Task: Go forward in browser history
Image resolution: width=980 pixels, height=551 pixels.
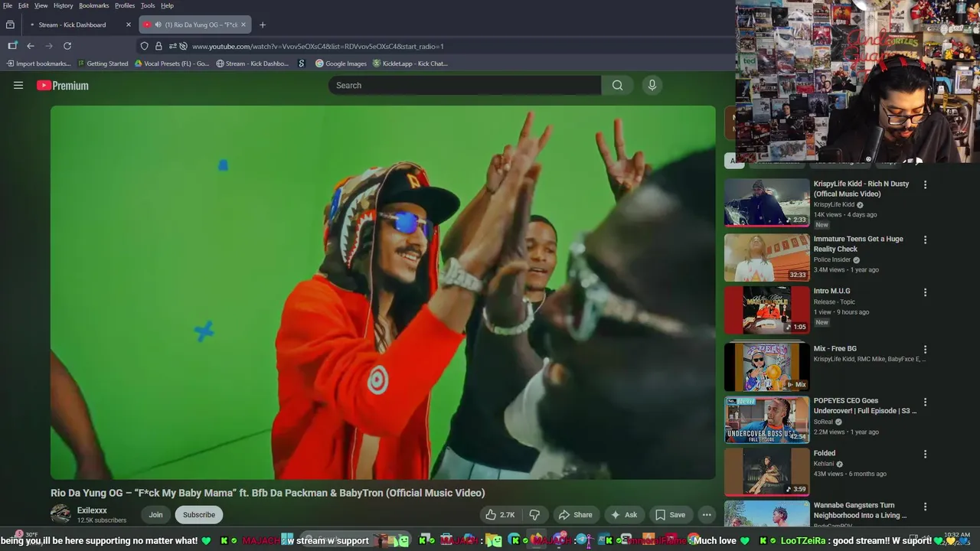Action: pyautogui.click(x=49, y=46)
